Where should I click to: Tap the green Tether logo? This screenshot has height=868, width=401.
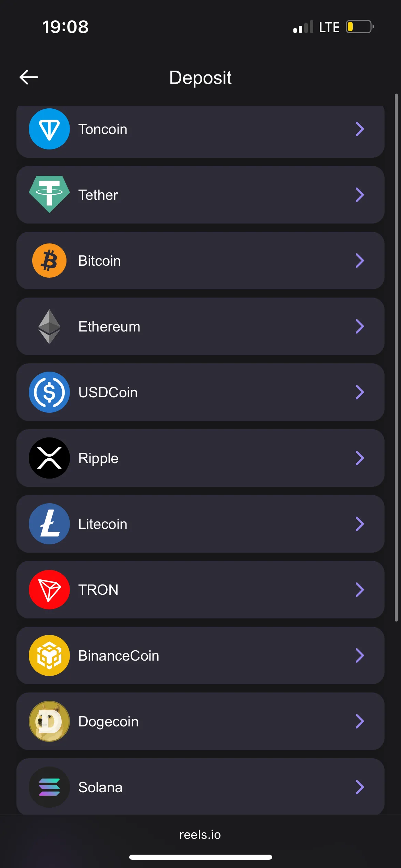coord(49,194)
